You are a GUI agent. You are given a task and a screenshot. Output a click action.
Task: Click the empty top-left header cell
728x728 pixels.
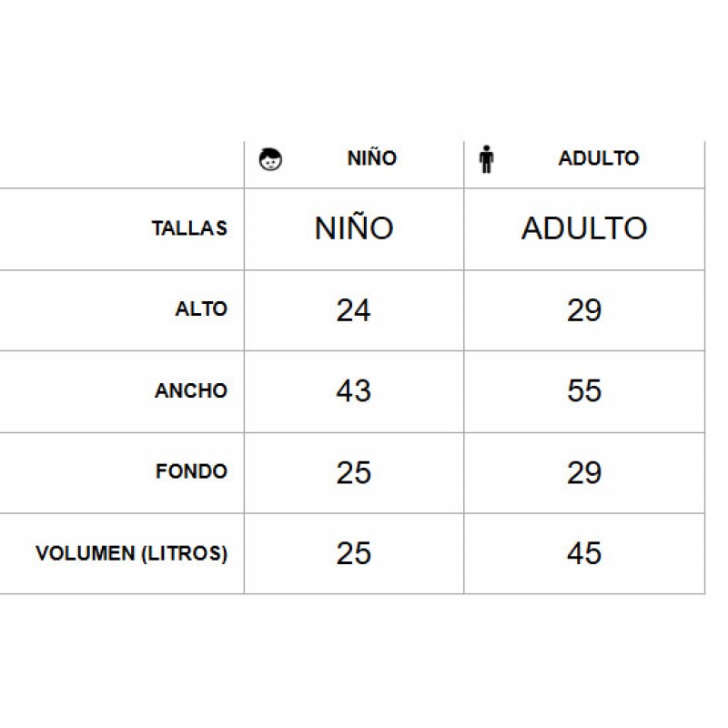122,165
